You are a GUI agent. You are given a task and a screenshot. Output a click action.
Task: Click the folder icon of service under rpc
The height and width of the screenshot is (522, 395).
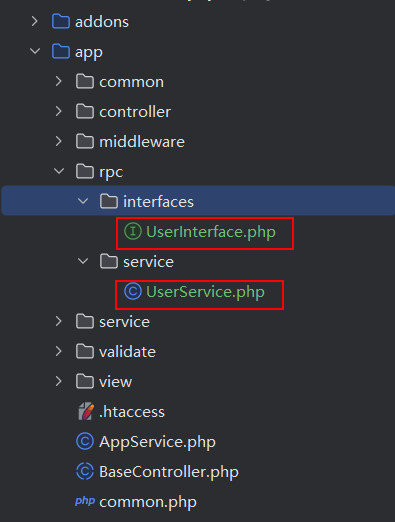point(109,262)
